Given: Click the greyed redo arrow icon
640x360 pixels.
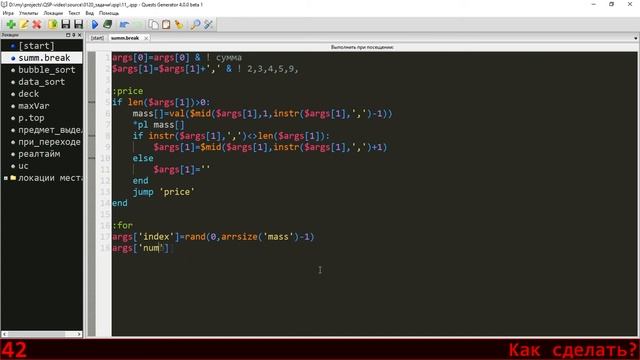Looking at the screenshot, I should (x=137, y=24).
